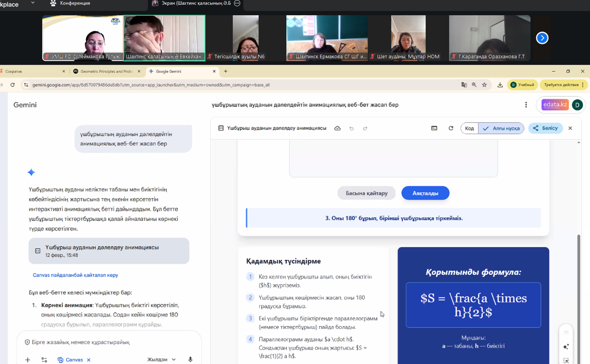Screen dimensions: 590x364
Task: Click the redo arrow in Canvas toolbar
Action: [x=365, y=128]
